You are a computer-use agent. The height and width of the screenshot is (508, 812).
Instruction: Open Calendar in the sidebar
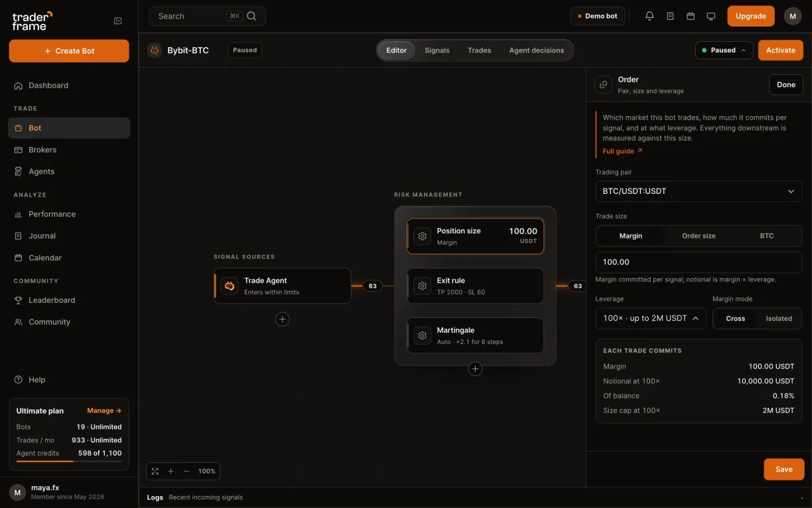click(69, 258)
